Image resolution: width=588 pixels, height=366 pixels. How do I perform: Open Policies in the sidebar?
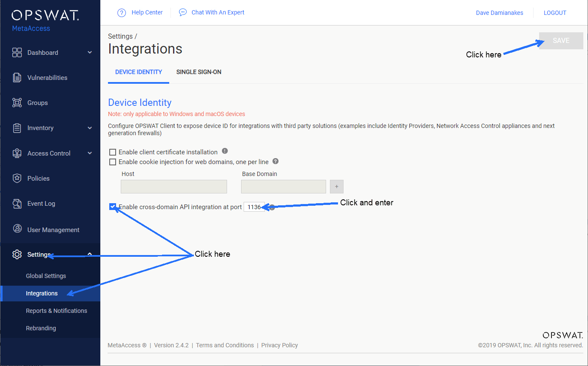38,179
